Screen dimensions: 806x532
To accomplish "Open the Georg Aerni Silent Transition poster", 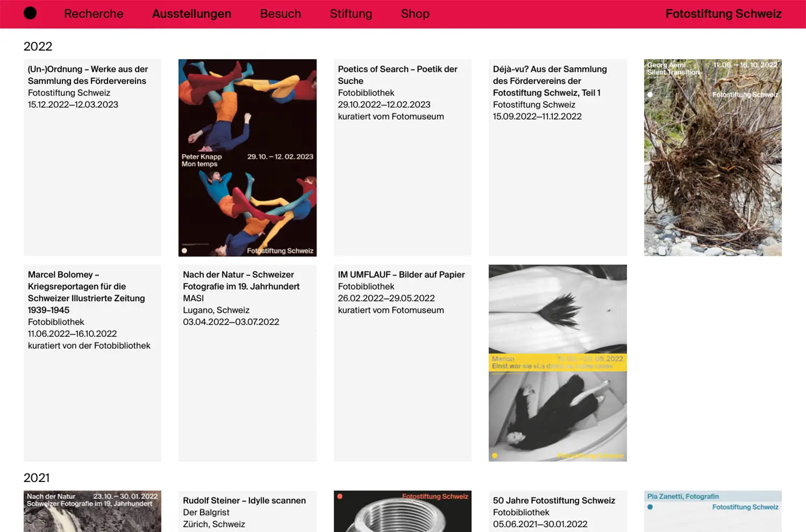I will [713, 157].
